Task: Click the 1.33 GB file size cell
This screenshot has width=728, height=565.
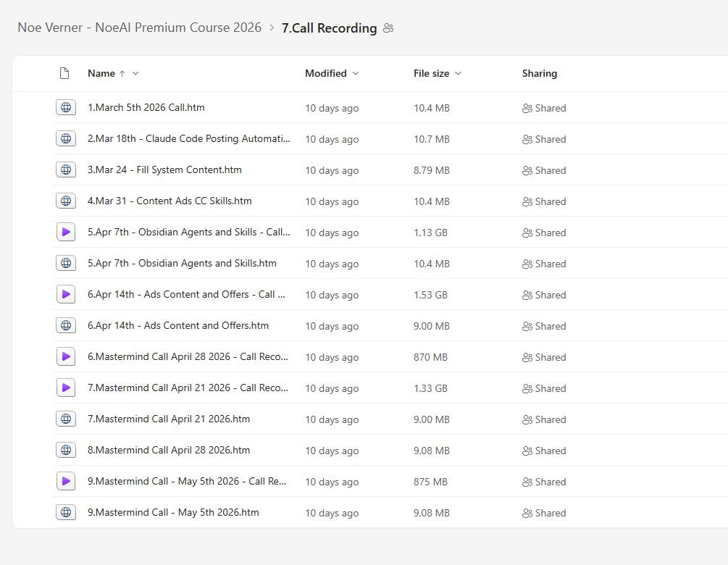Action: (430, 388)
